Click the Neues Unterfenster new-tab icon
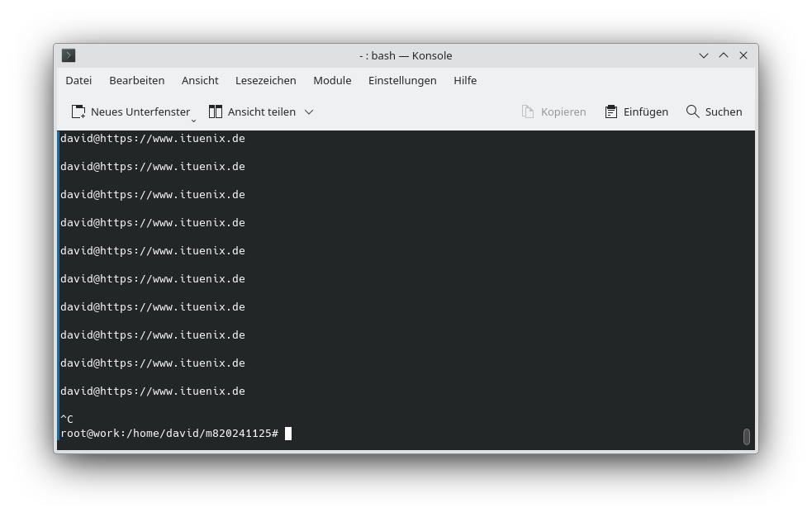 (78, 111)
